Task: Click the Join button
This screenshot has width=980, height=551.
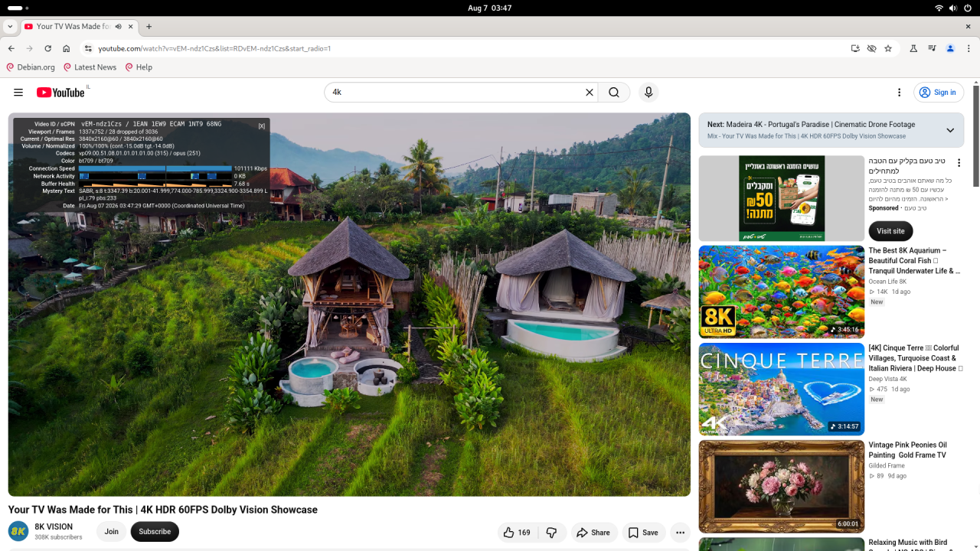Action: (112, 532)
